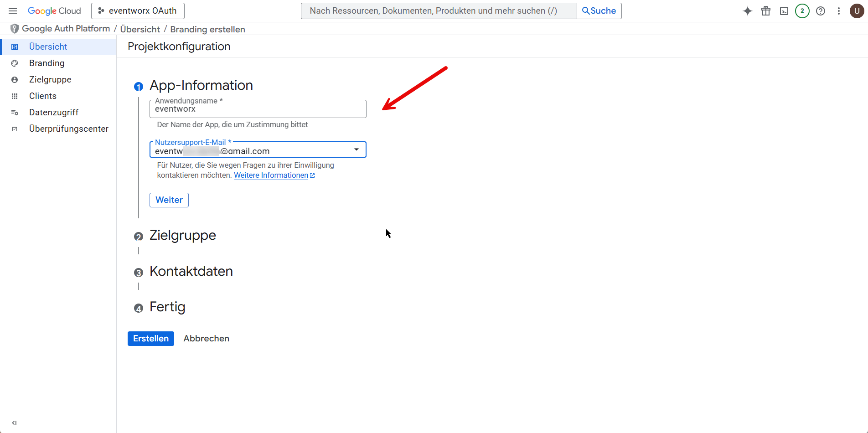Viewport: 868px width, 433px height.
Task: Open the three-dot settings menu
Action: pyautogui.click(x=839, y=11)
